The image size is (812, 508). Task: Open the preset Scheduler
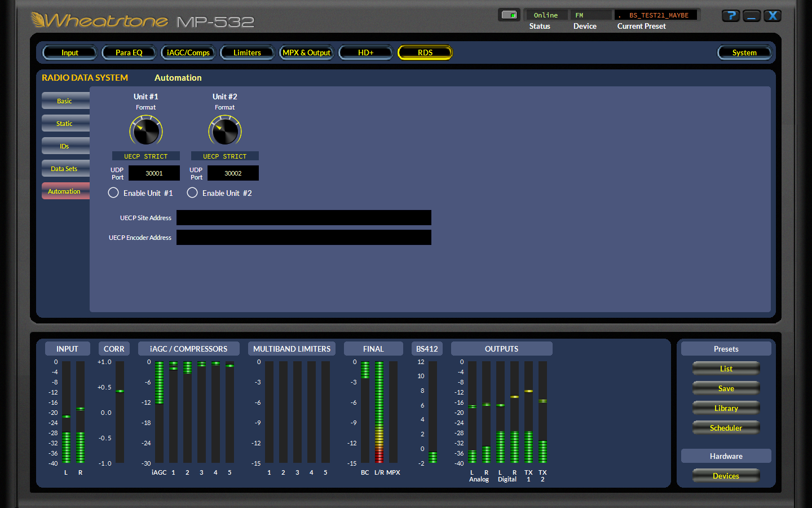point(726,428)
